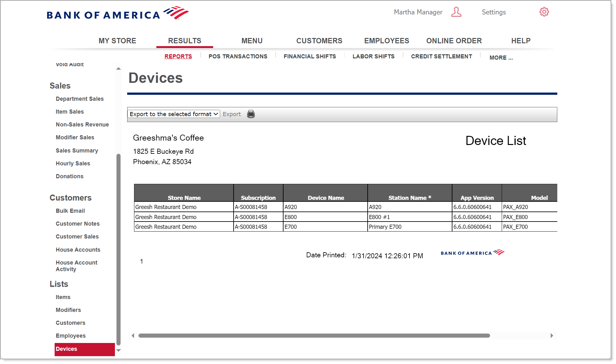
Task: Click the report horizontal scrollbar thumb
Action: tap(314, 335)
